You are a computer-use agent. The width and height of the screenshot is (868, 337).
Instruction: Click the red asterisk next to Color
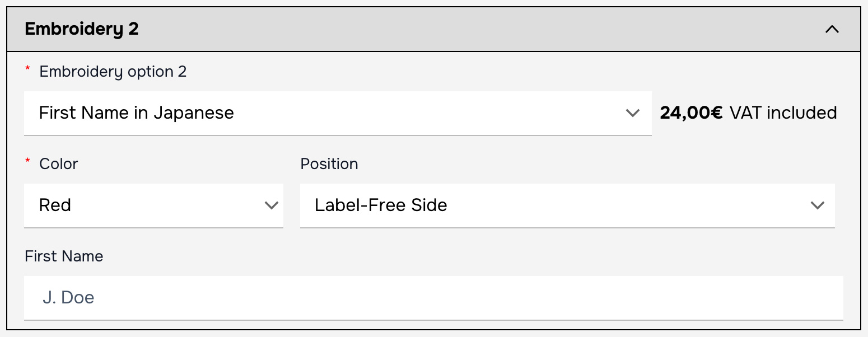tap(28, 162)
